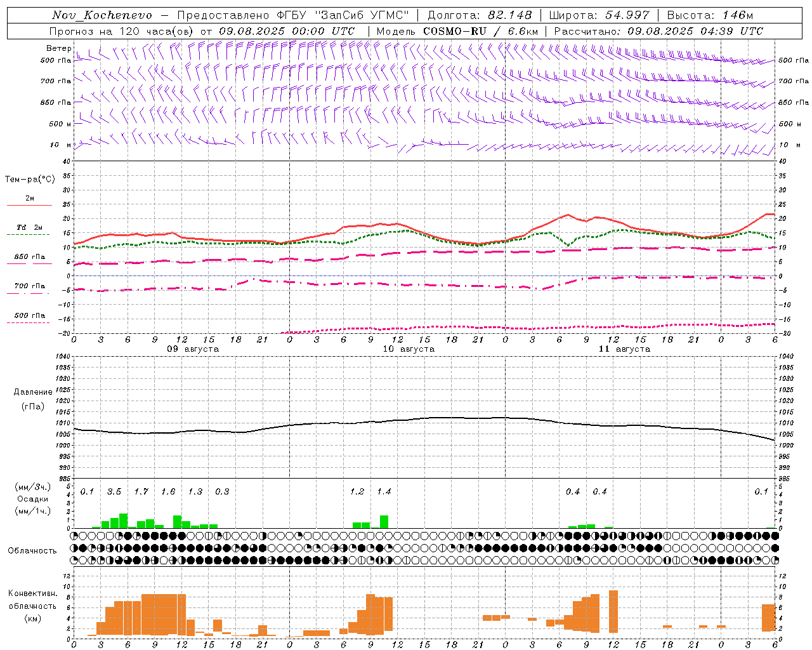Click the 'Широта: 54.997' header value

[x=599, y=15]
